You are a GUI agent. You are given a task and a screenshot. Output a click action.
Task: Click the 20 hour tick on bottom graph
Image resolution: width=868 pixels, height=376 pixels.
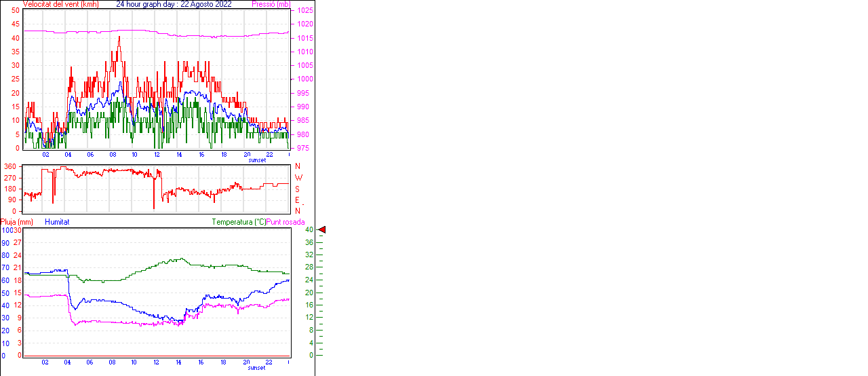246,362
